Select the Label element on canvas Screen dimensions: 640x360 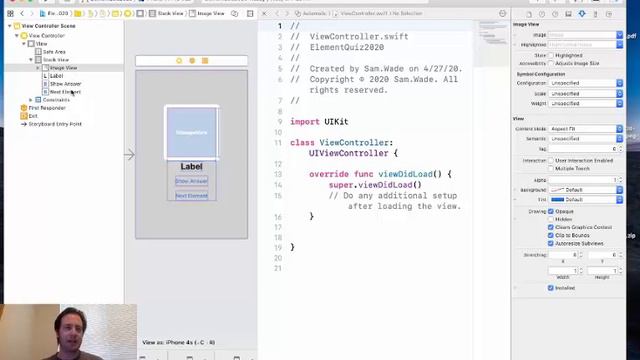[191, 167]
